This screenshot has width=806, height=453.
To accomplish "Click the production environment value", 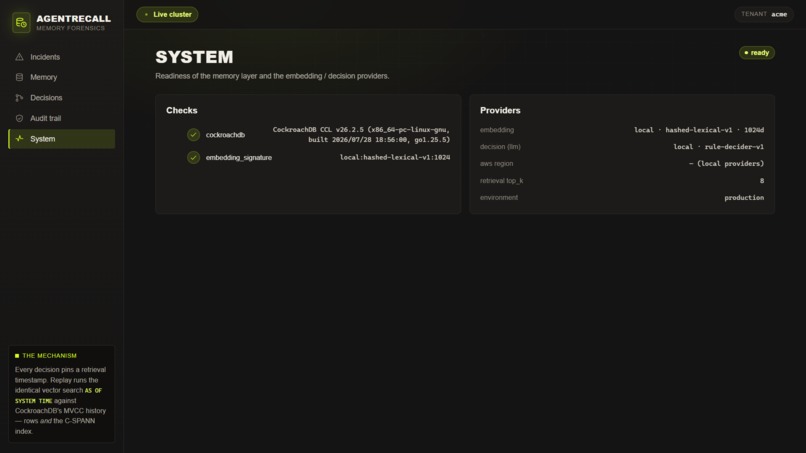I will click(x=744, y=197).
